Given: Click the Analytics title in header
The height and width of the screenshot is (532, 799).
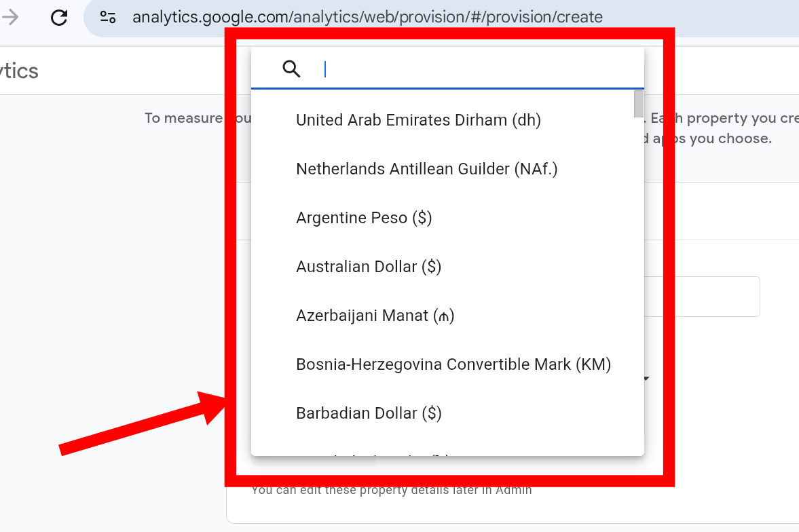Looking at the screenshot, I should [x=19, y=71].
